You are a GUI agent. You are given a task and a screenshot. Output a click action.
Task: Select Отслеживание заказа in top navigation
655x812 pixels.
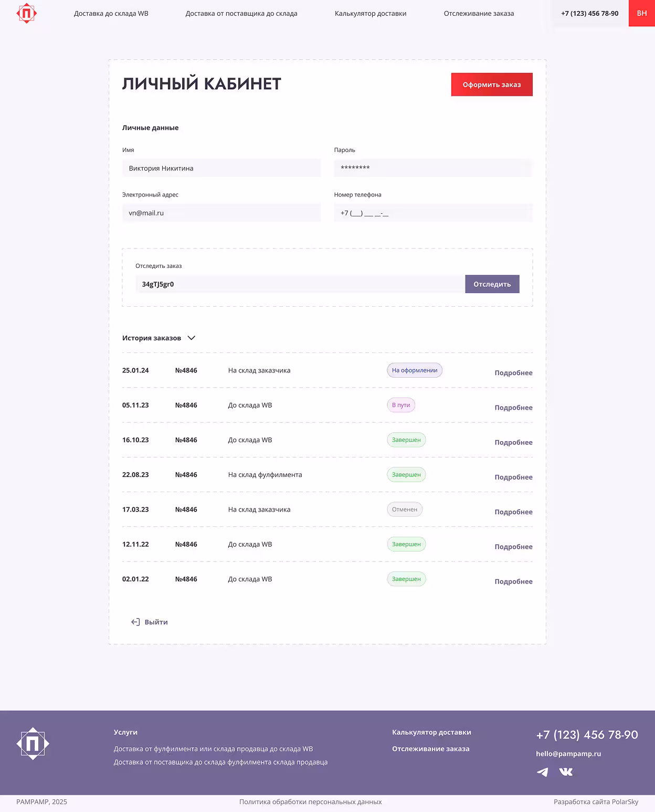click(x=479, y=14)
